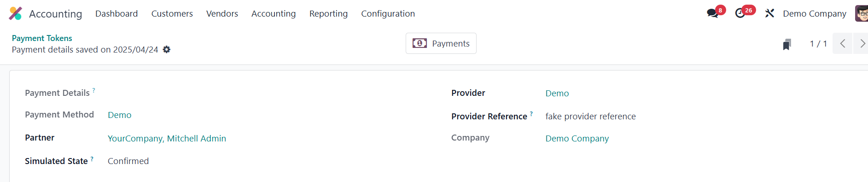Expand the Configuration menu
This screenshot has width=868, height=182.
[x=388, y=13]
